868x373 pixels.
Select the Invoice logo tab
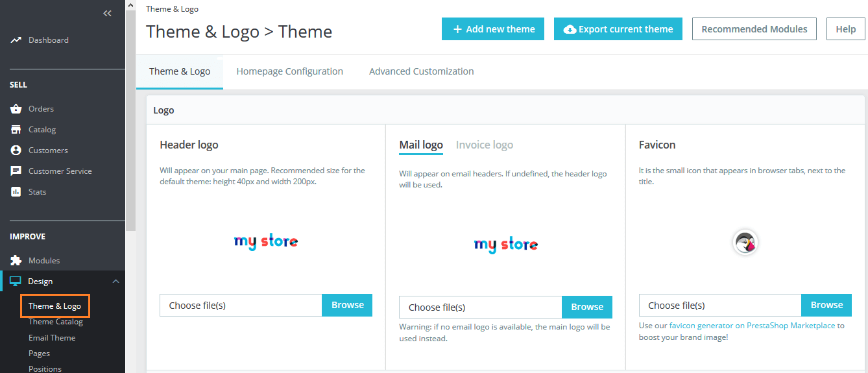485,145
